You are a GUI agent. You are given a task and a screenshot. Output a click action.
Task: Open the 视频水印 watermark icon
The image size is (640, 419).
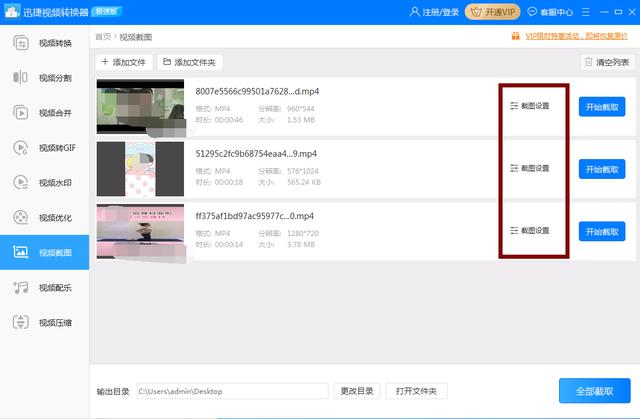(x=21, y=182)
